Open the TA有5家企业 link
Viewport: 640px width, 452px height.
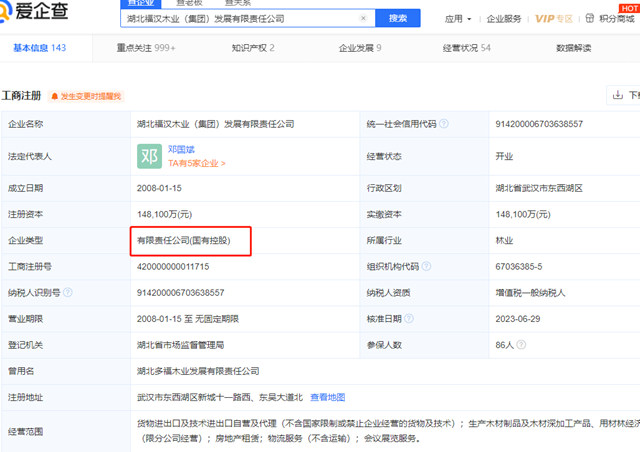click(196, 163)
